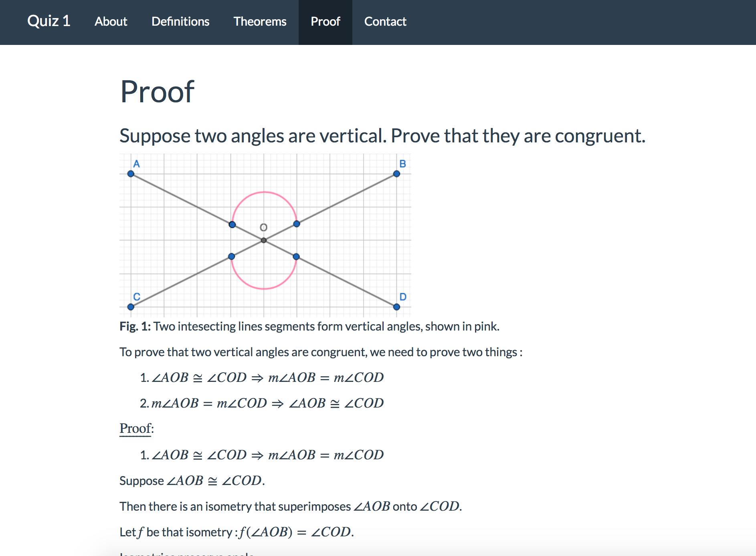This screenshot has width=756, height=556.
Task: Select the active Proof nav tab
Action: tap(325, 21)
